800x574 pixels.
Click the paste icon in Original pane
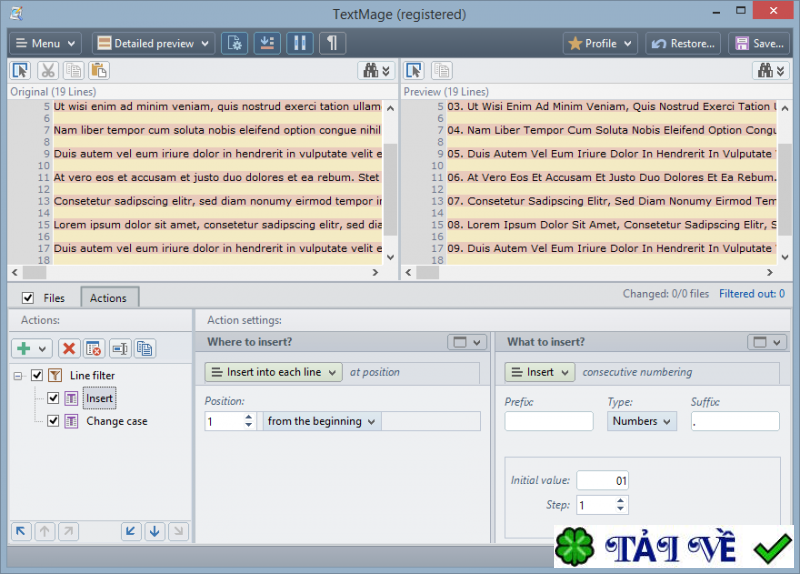(99, 70)
